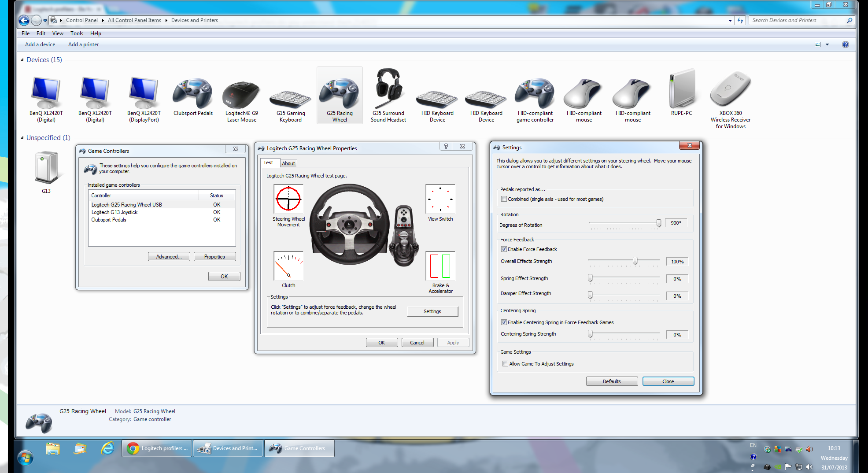This screenshot has width=868, height=473.
Task: Click the 900° rotation value field
Action: (676, 223)
